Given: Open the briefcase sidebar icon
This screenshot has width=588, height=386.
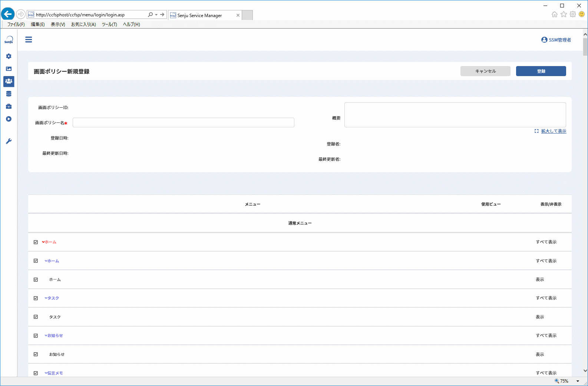Looking at the screenshot, I should coord(9,106).
